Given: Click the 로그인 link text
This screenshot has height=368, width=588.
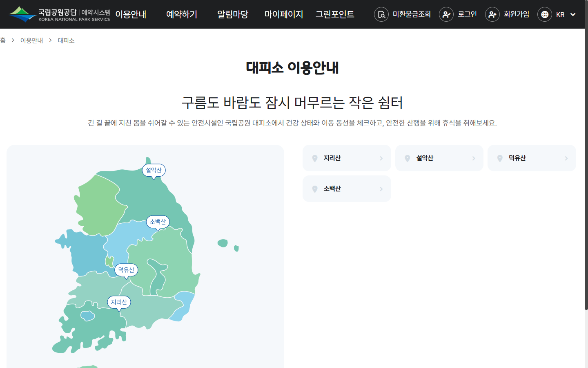Looking at the screenshot, I should (x=467, y=14).
